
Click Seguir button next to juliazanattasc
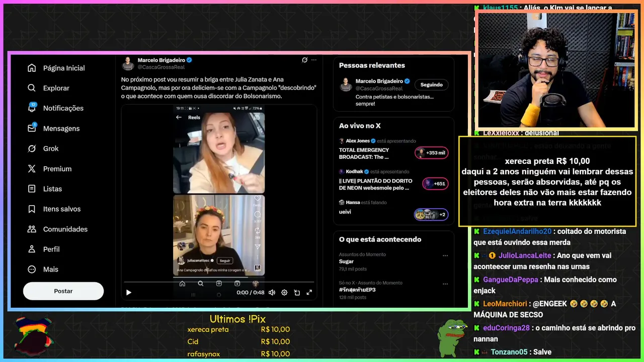225,260
